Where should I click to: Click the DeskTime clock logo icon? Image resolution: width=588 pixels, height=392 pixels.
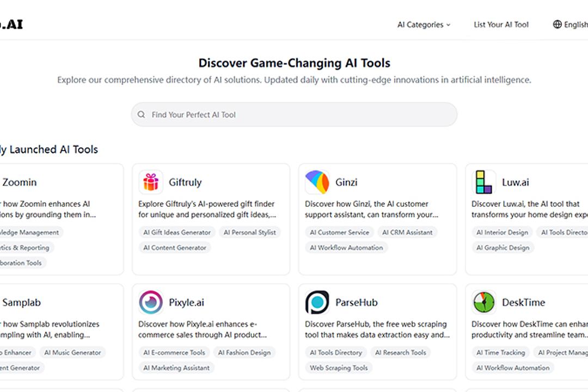(483, 303)
